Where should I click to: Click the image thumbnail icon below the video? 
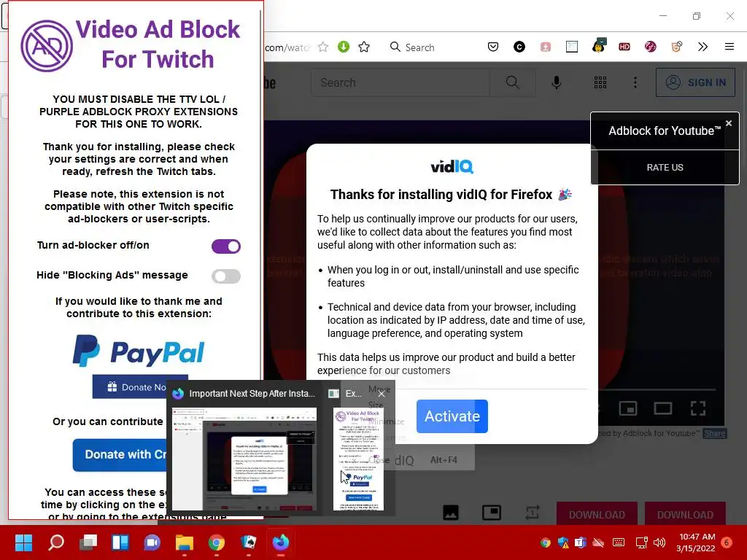click(451, 513)
